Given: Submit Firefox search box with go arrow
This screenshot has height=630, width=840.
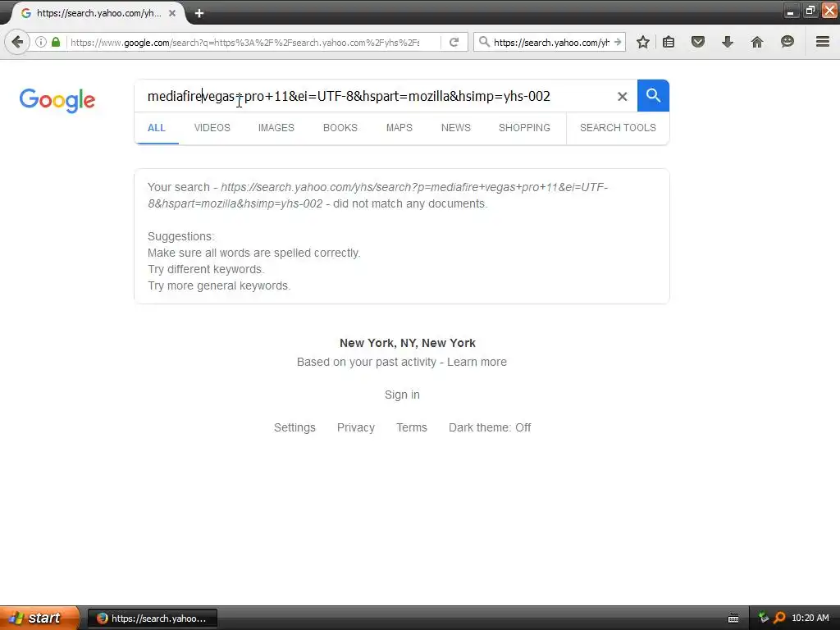Looking at the screenshot, I should 618,42.
